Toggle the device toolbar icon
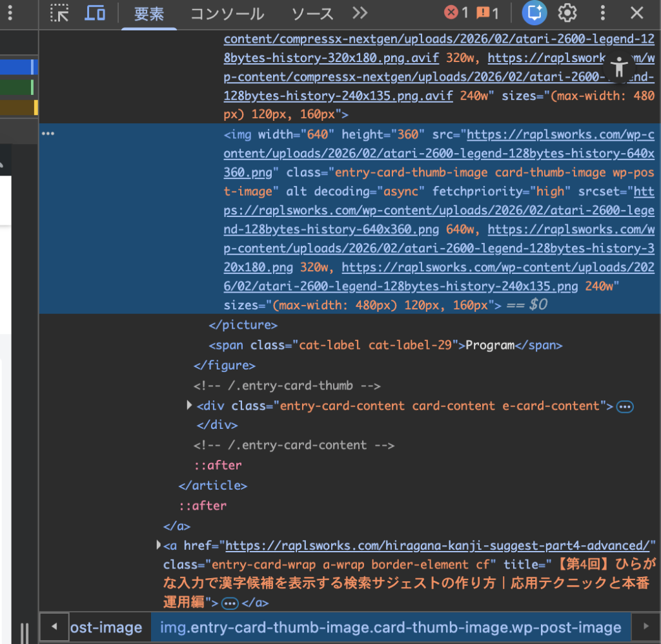The image size is (661, 644). pos(95,13)
